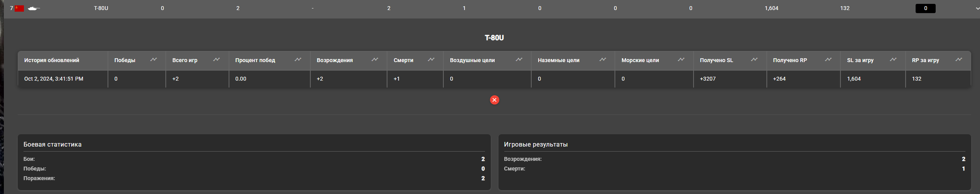This screenshot has width=980, height=194.
Task: Open the chart icon for Победы column
Action: (x=153, y=59)
